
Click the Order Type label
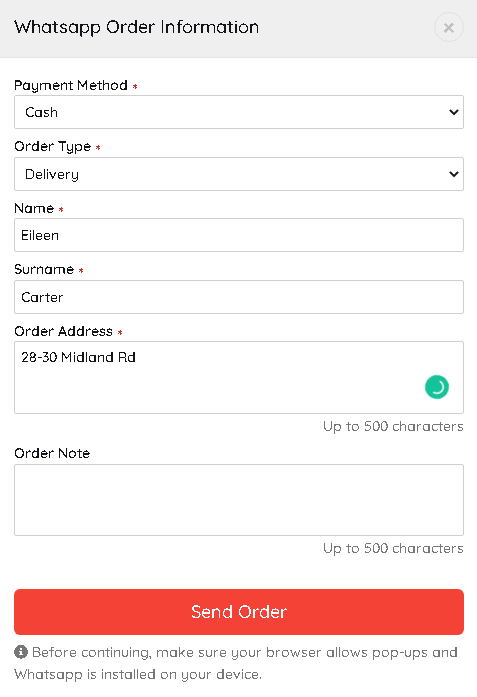(52, 147)
